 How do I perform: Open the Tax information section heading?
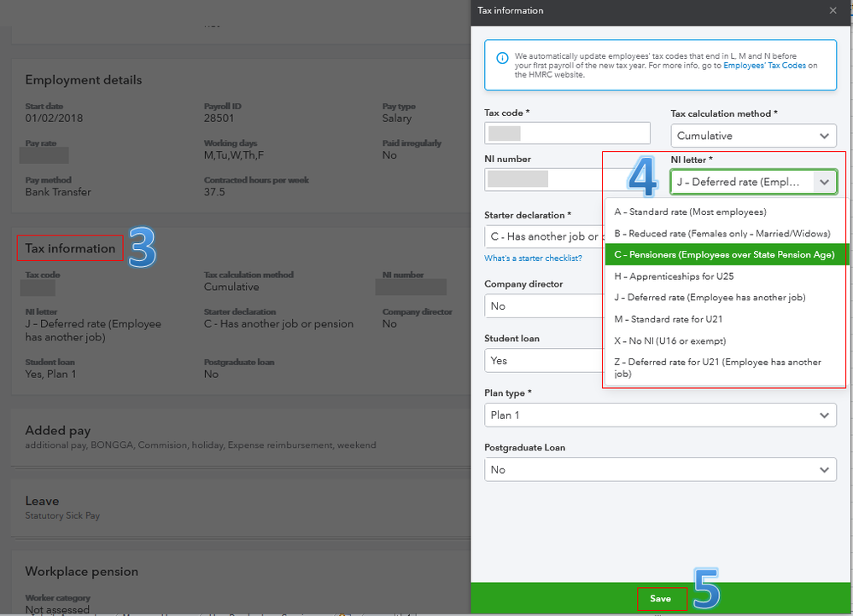(70, 248)
